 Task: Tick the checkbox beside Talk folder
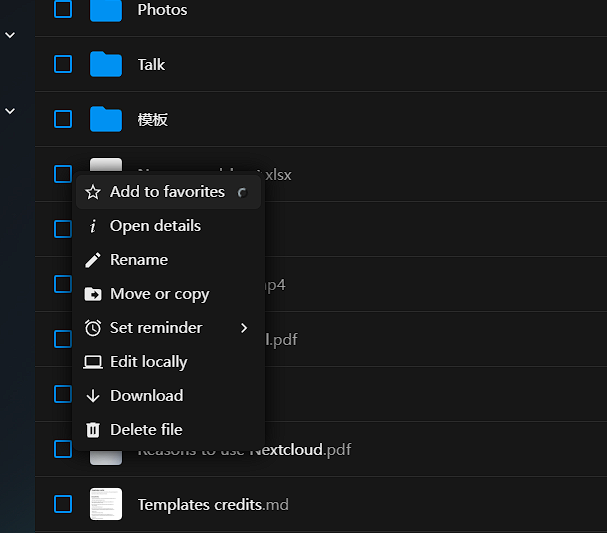click(63, 65)
